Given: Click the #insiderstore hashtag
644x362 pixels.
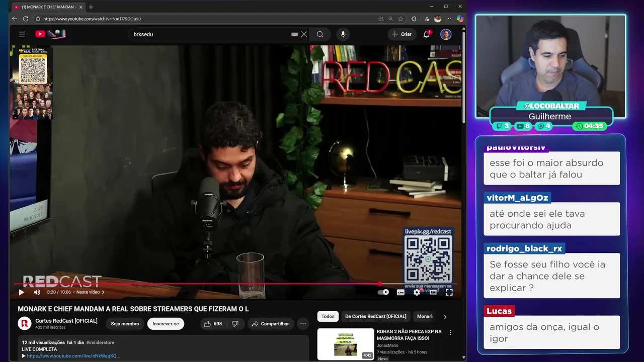Looking at the screenshot, I should (100, 342).
